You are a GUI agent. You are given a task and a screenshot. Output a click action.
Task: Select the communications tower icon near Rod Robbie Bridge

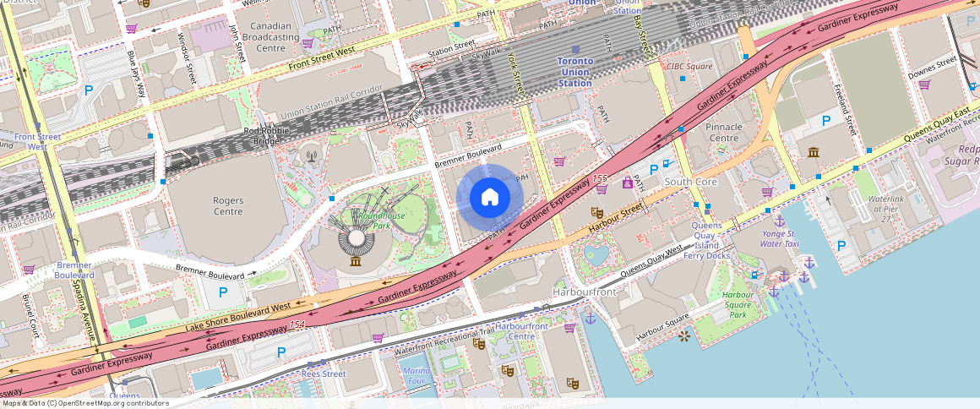[x=312, y=155]
